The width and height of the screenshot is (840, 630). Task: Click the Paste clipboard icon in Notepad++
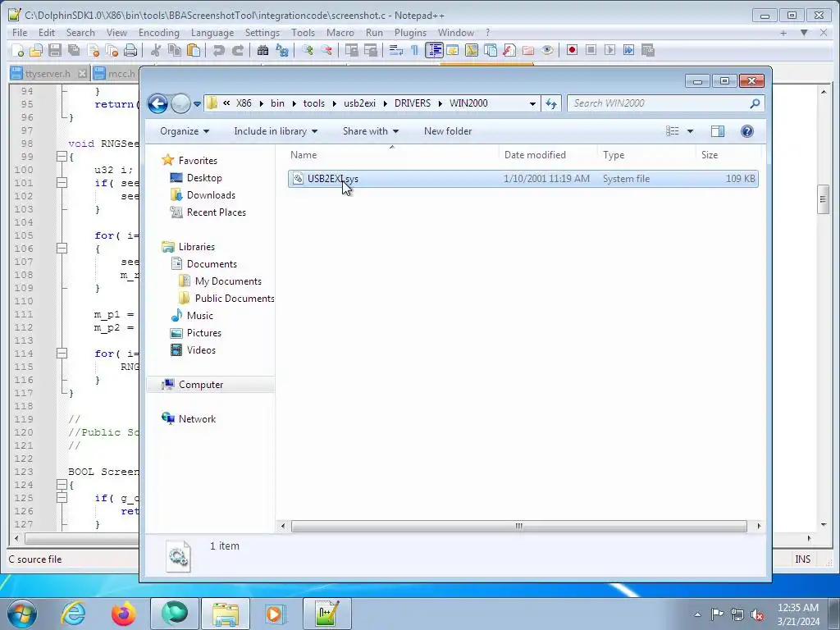194,50
